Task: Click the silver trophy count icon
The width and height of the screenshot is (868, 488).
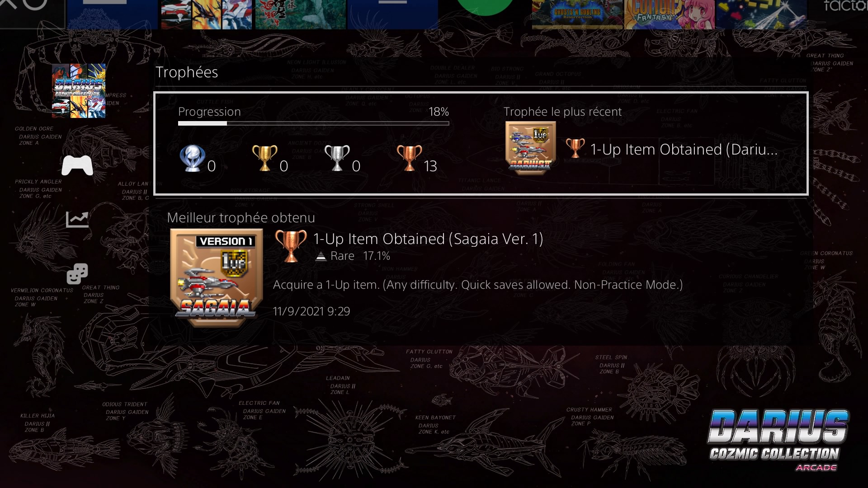Action: (337, 158)
